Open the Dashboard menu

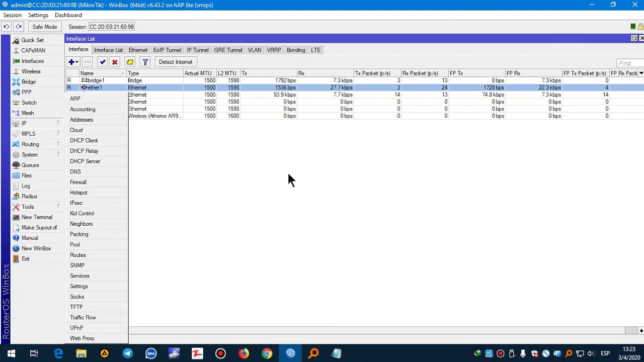pyautogui.click(x=68, y=15)
